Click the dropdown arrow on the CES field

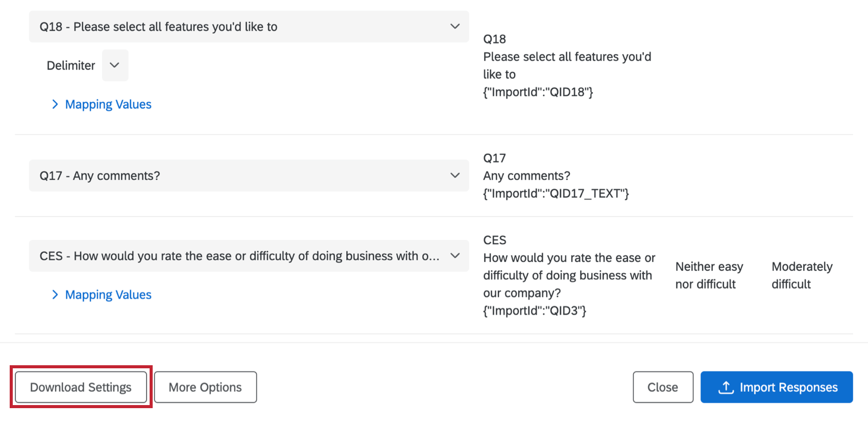[x=454, y=255]
